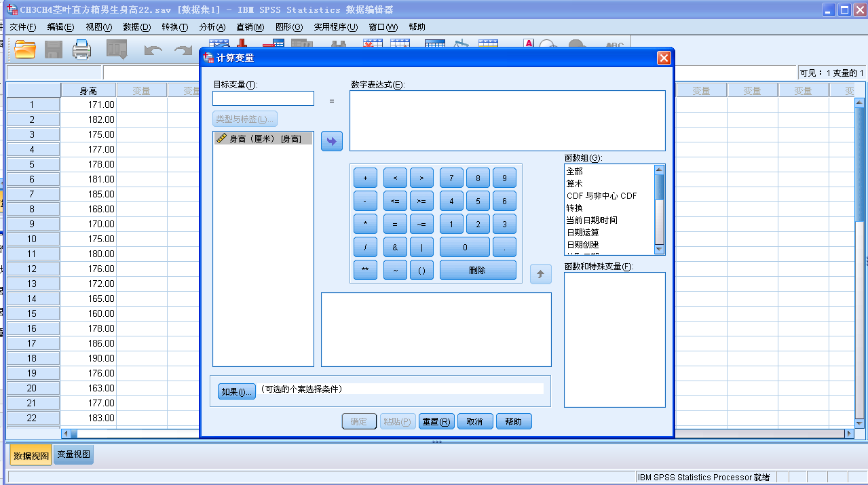Click horizontal scrollbar right arrow in data editor
Viewport: 868px width, 485px height.
[849, 433]
